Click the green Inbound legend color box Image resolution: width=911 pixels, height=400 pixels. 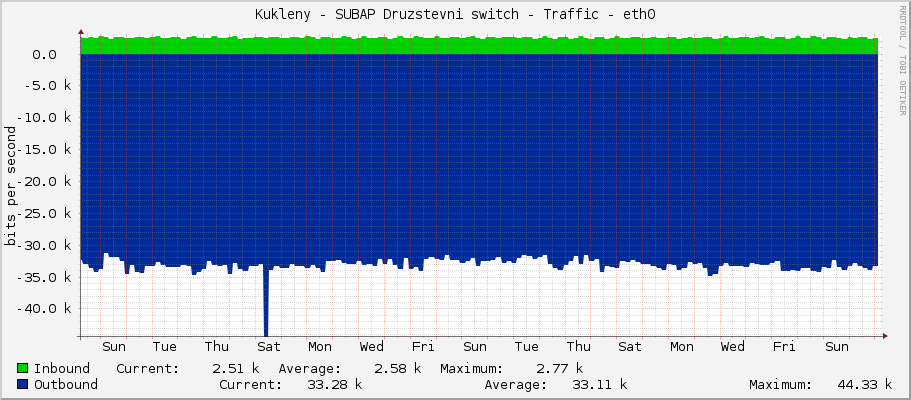23,369
